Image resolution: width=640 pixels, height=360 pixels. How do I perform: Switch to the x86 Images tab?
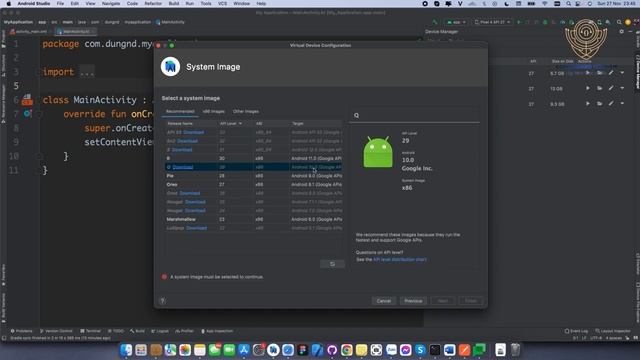(213, 111)
